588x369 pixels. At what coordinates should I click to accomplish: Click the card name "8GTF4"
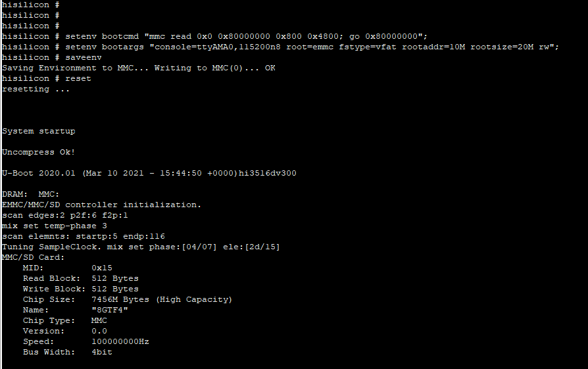point(109,310)
